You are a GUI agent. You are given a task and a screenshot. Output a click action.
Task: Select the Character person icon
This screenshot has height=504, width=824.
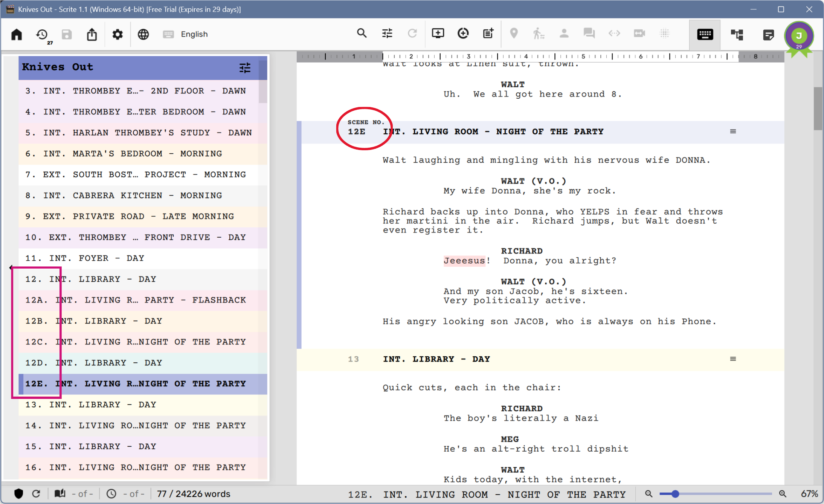point(564,33)
